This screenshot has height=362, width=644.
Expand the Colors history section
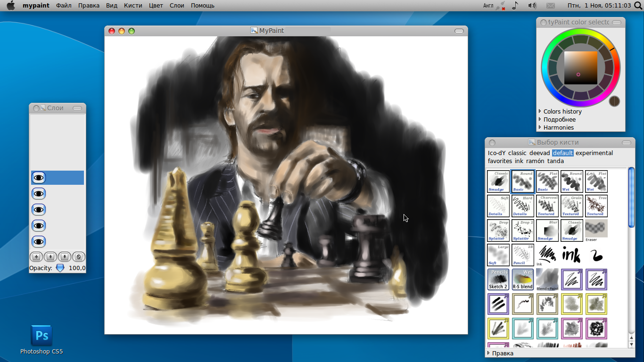[560, 112]
